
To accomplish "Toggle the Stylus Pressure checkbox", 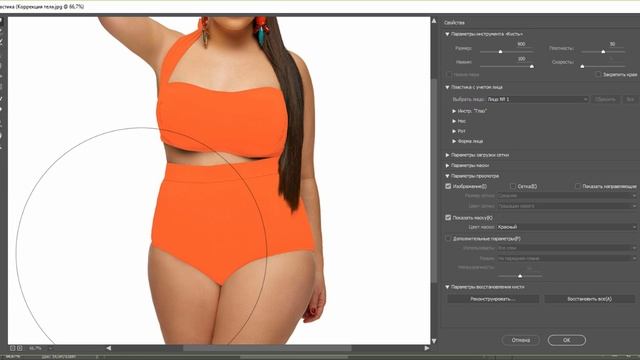I will (449, 75).
